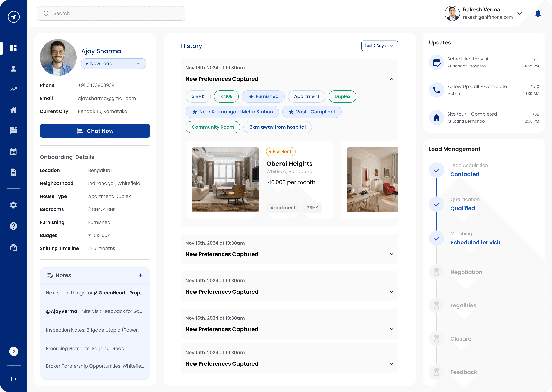Screen dimensions: 552x392
Task: Add a new note with plus icon
Action: 141,275
